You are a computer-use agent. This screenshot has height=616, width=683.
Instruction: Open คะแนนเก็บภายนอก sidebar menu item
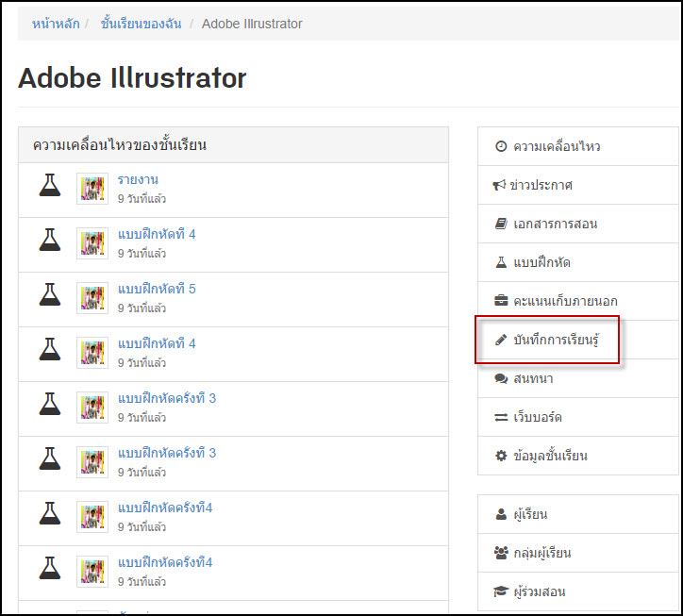click(578, 301)
